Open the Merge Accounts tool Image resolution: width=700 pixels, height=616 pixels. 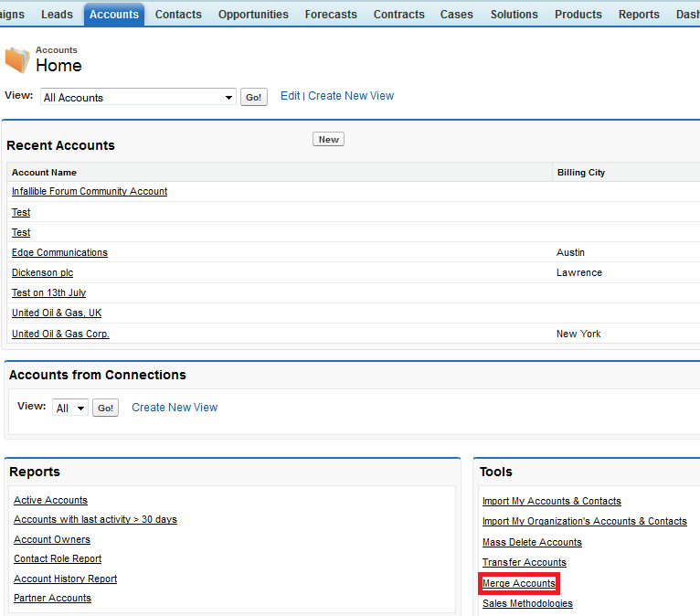pos(519,583)
